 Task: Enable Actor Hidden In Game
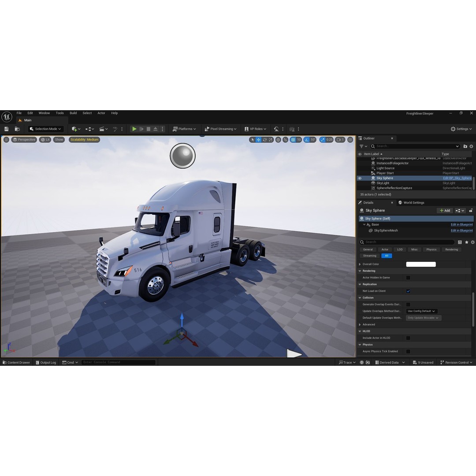[408, 277]
